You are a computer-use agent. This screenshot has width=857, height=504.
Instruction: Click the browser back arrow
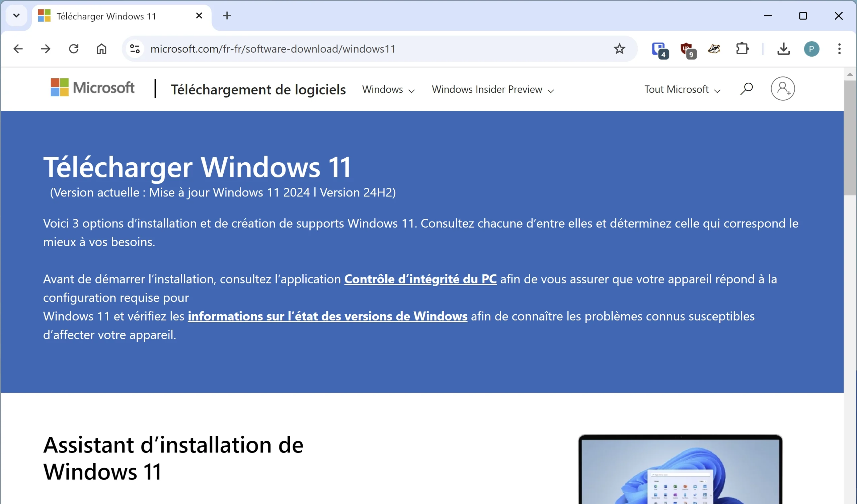18,49
